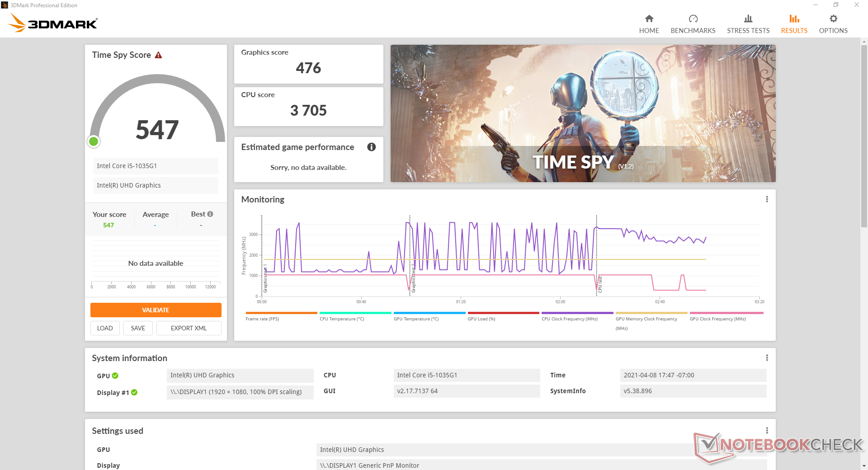
Task: Click the Home icon in navigation
Action: click(649, 19)
